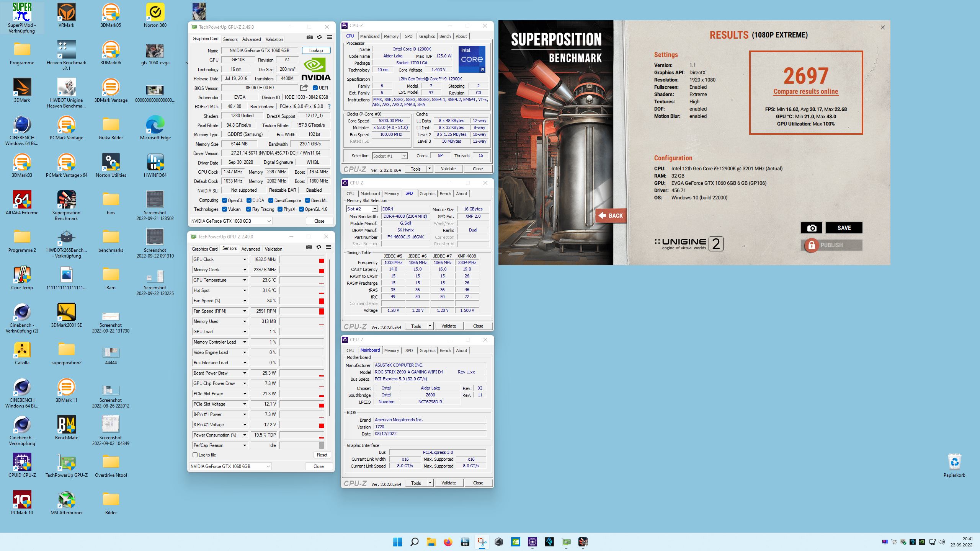Click the Fan Speed (%) sensor graph bar
980x551 pixels.
[302, 301]
